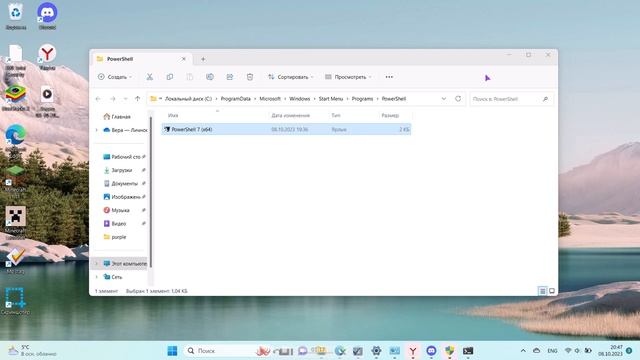Open Windows Security shield on taskbar
This screenshot has width=640, height=360.
[450, 351]
